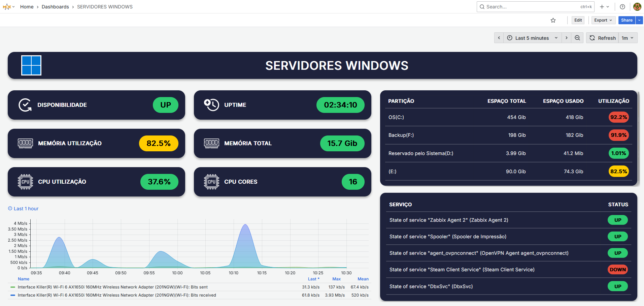Open the help icon in the top bar
This screenshot has width=644, height=306.
click(x=622, y=6)
